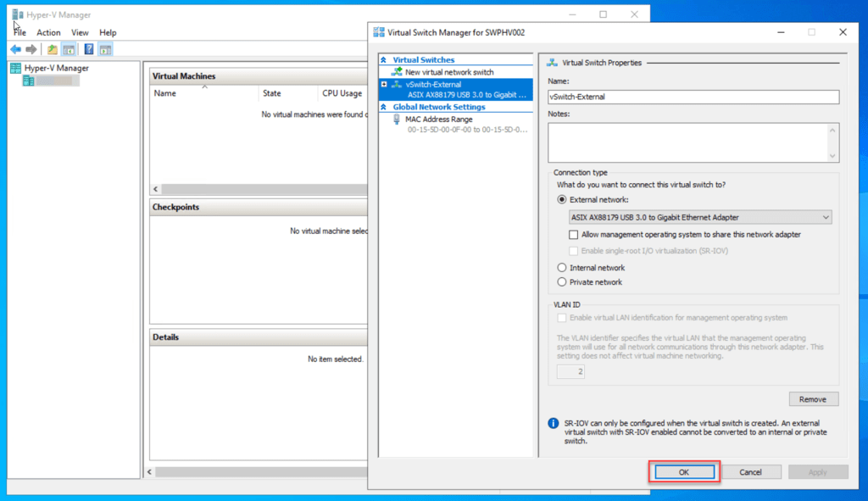Select the Hyper-V Manager root node

pyautogui.click(x=56, y=68)
